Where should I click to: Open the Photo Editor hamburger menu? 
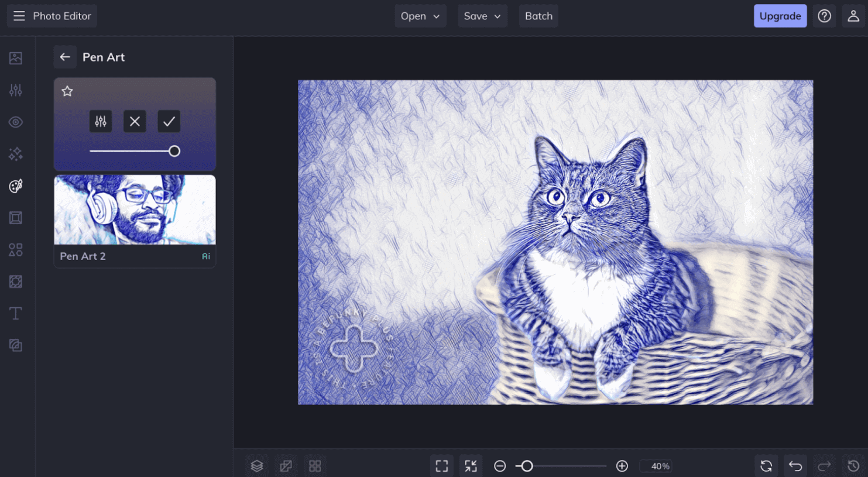tap(19, 16)
